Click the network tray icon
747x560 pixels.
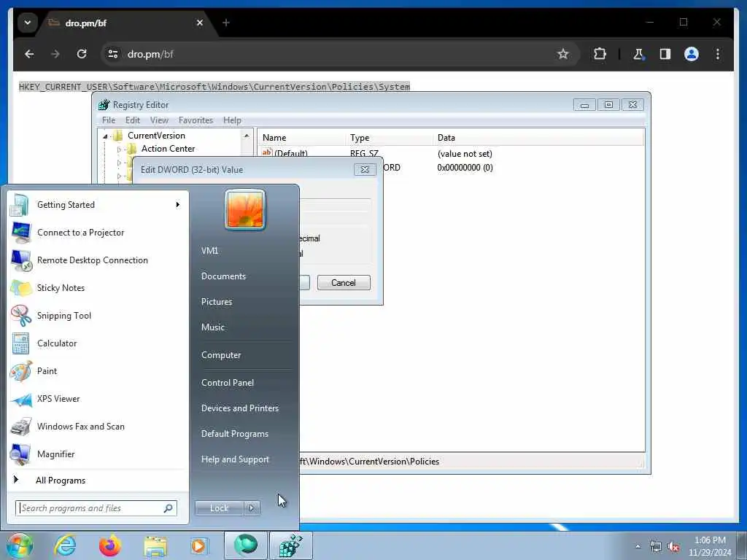(656, 547)
